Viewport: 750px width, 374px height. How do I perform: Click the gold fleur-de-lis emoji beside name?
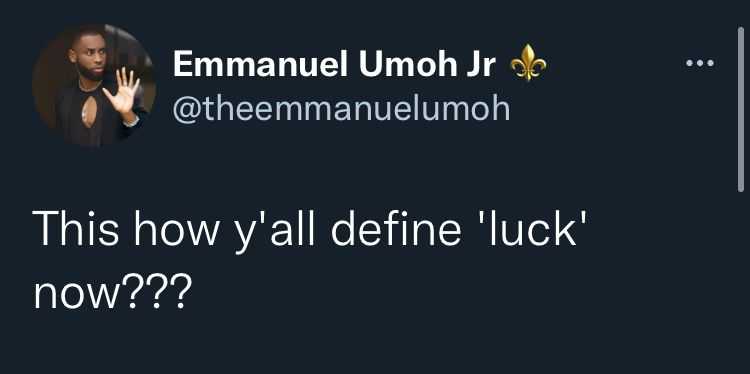click(529, 63)
